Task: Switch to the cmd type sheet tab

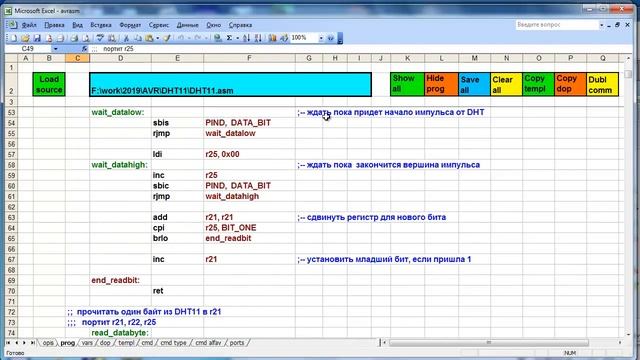Action: coord(173,343)
